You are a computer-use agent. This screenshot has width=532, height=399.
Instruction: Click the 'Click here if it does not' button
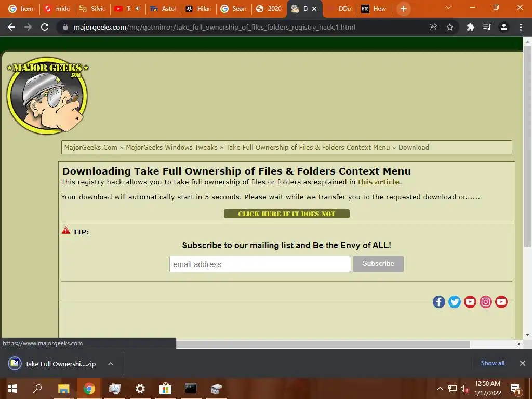coord(286,214)
